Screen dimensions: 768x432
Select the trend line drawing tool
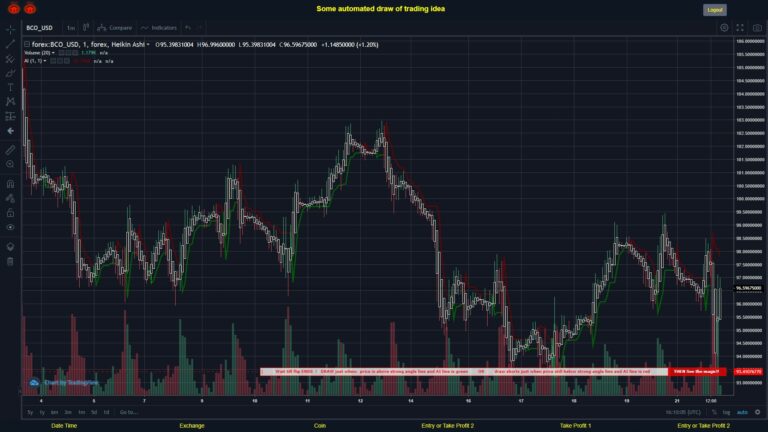coord(10,44)
